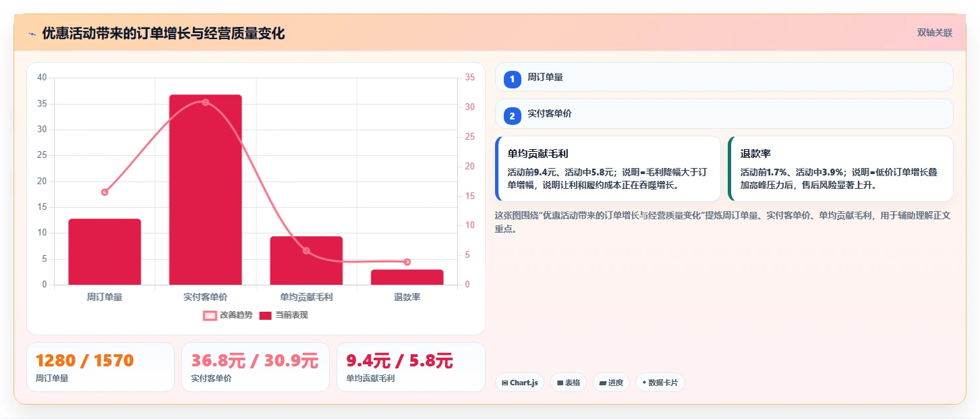Click the trend line point atop 实付客单价 bar
This screenshot has width=980, height=419.
click(206, 103)
